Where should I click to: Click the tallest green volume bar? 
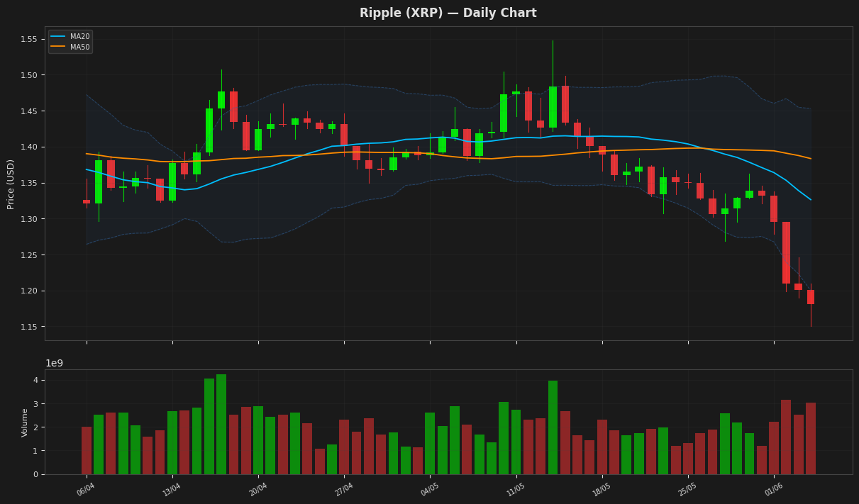[x=221, y=425]
